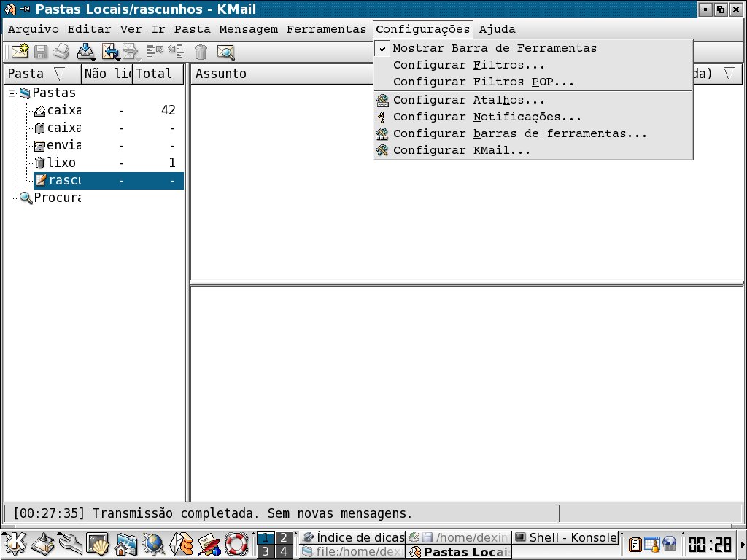Launch the globe web browser icon
Image resolution: width=747 pixels, height=560 pixels.
tap(153, 544)
